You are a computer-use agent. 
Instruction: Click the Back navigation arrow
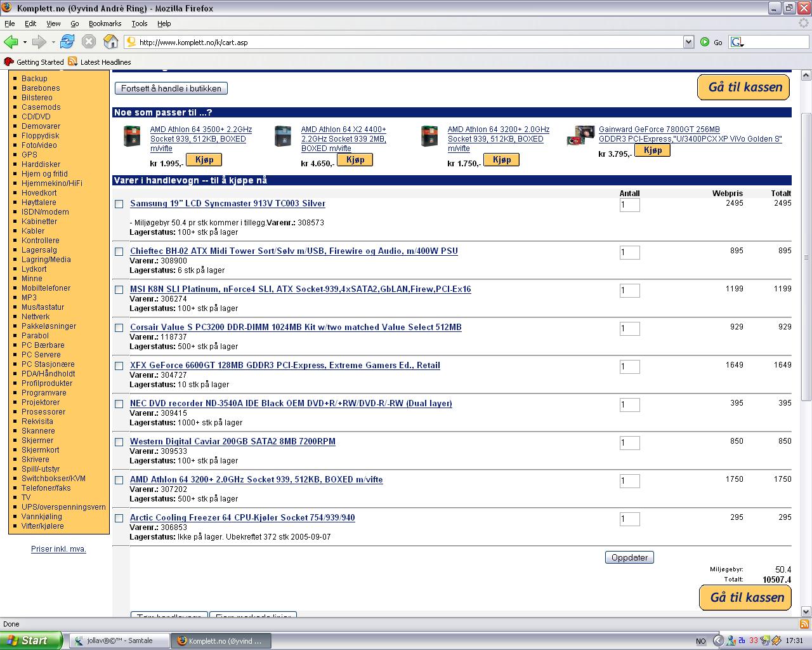[x=10, y=42]
